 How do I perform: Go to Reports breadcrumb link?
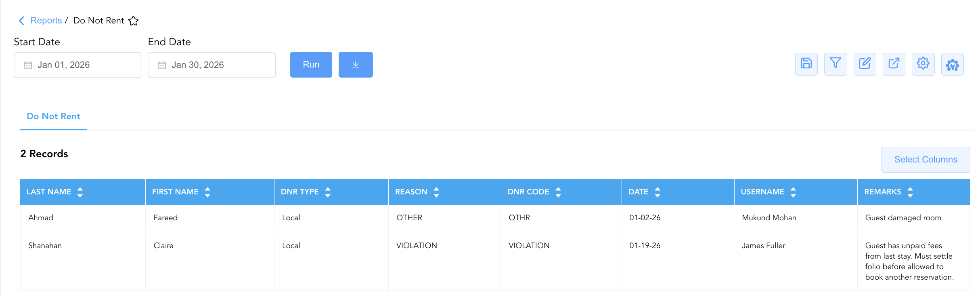pos(46,21)
